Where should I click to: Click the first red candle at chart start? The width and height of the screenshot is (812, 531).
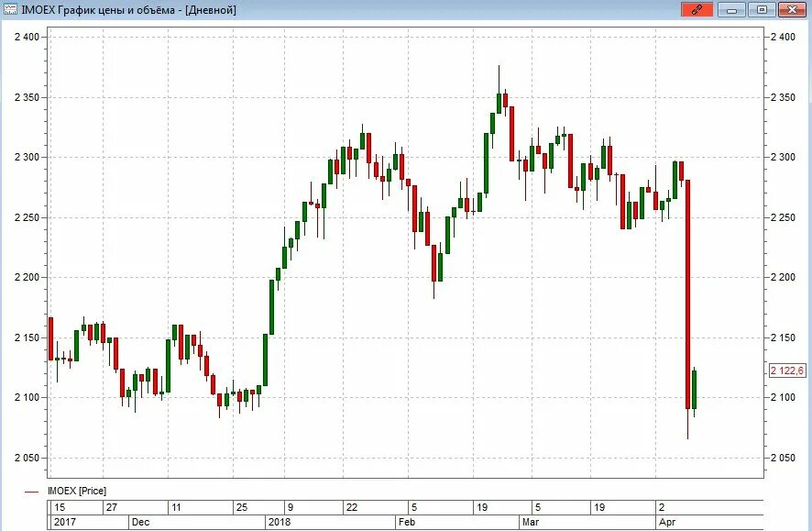[50, 338]
